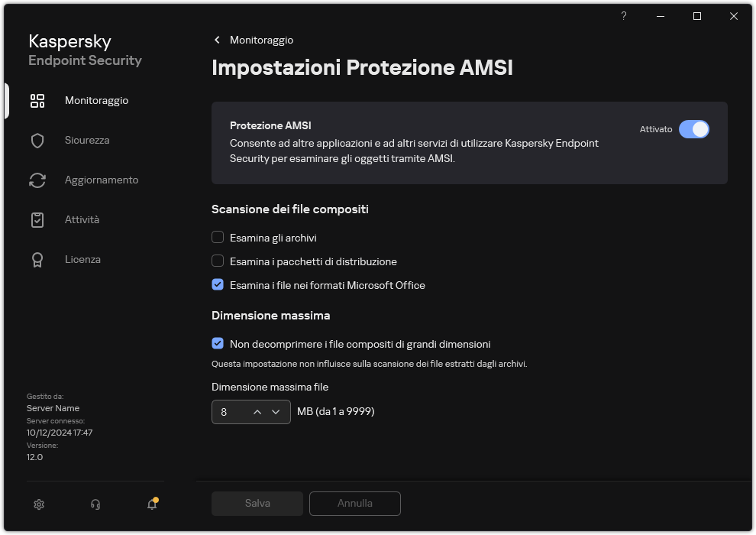756x535 pixels.
Task: Open the support headset icon
Action: pyautogui.click(x=95, y=504)
